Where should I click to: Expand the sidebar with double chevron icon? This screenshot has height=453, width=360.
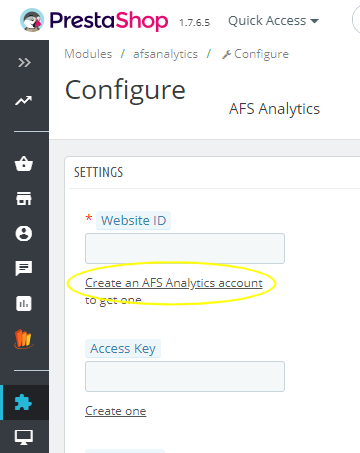[x=24, y=62]
